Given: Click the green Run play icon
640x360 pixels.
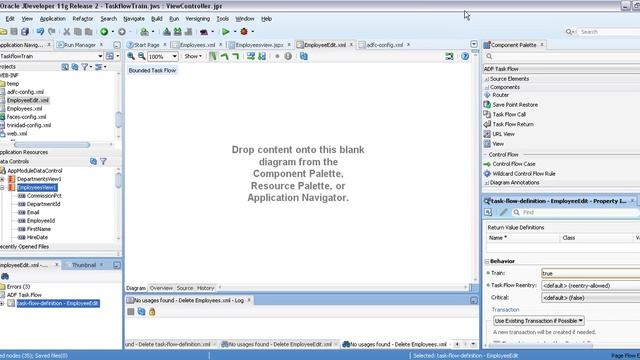Looking at the screenshot, I should point(225,31).
